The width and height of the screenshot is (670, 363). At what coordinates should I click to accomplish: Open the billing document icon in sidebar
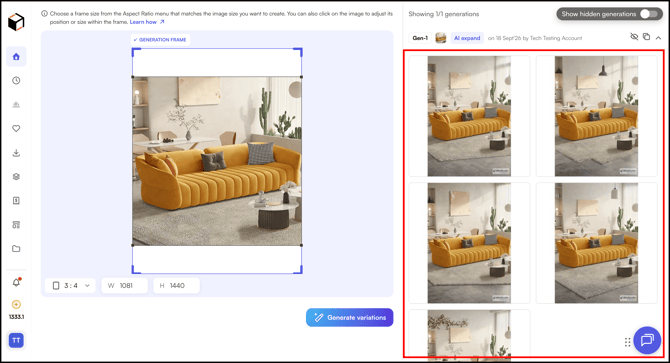(16, 201)
